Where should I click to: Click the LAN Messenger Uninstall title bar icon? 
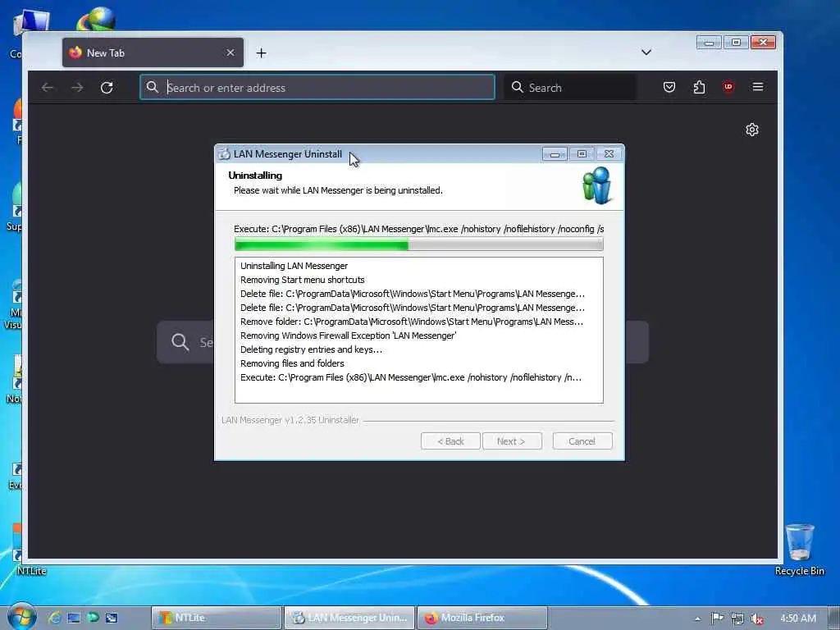[x=225, y=154]
